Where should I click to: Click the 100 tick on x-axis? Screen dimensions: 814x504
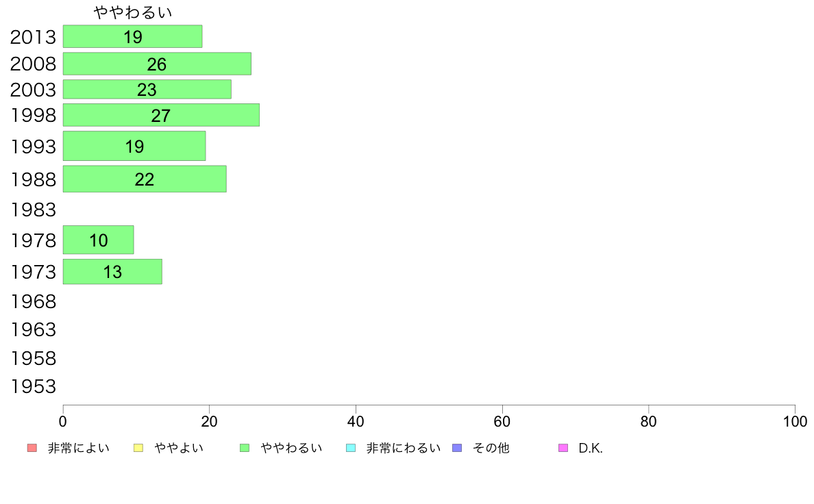tap(795, 421)
